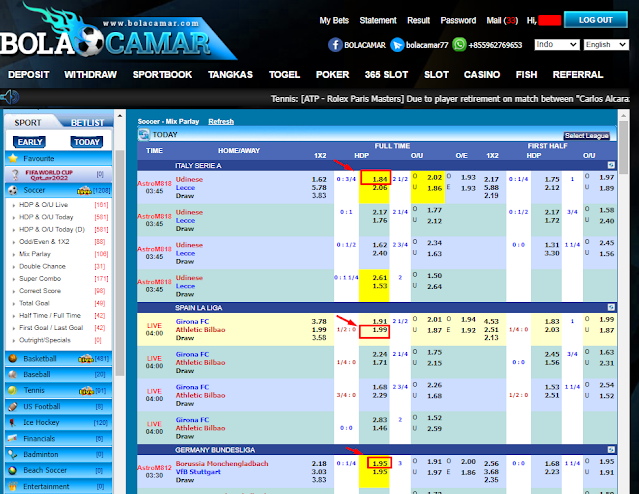Switch to the SPORT tab
The image size is (639, 494).
pyautogui.click(x=28, y=123)
